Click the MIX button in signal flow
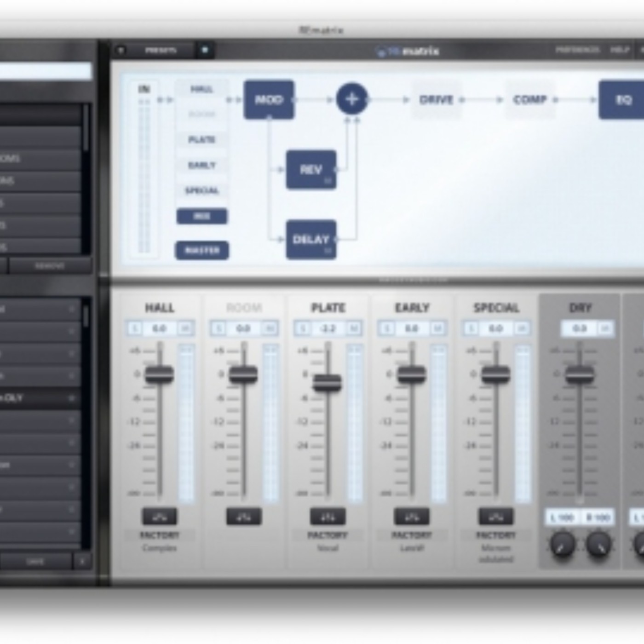The image size is (644, 644). (x=202, y=216)
